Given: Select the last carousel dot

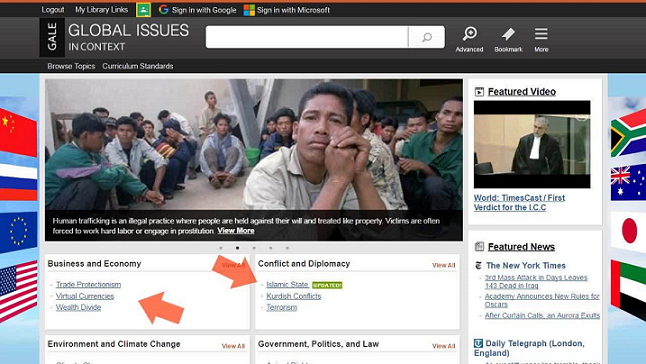Looking at the screenshot, I should coord(287,248).
